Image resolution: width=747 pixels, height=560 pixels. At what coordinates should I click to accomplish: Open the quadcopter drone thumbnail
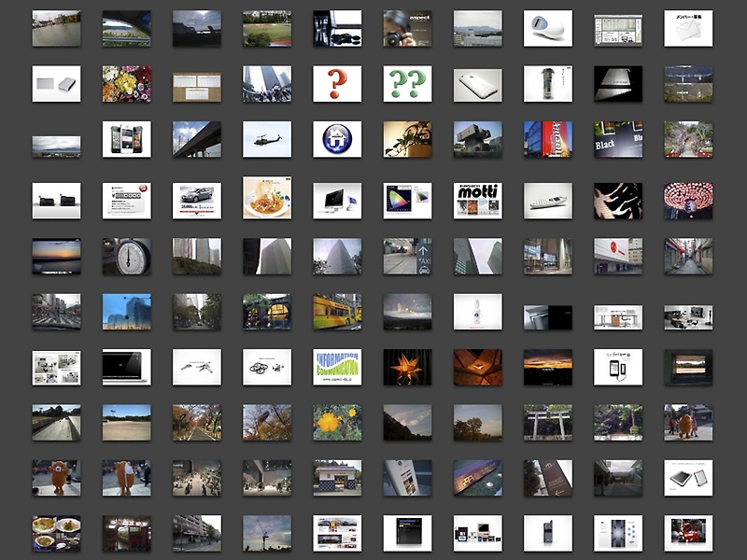click(x=267, y=367)
